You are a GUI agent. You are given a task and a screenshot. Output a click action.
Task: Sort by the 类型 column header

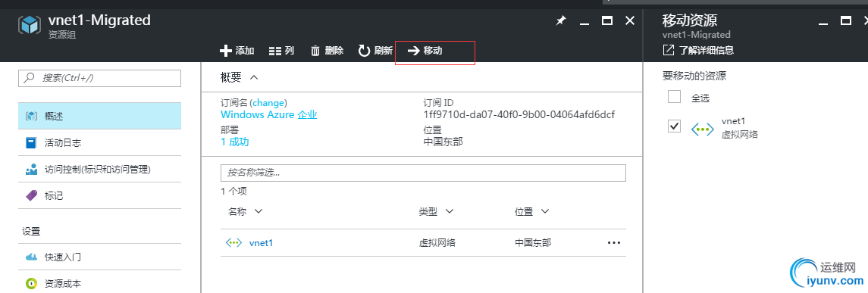coord(436,212)
